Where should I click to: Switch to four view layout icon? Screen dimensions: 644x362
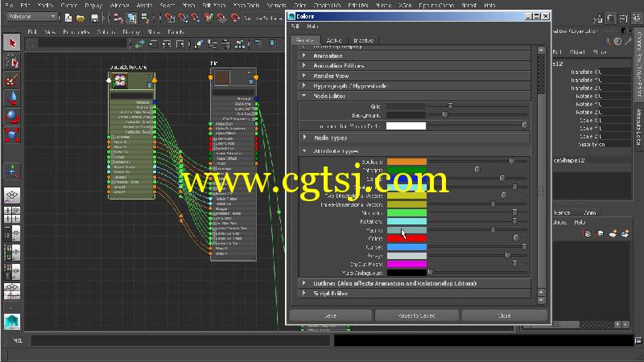pyautogui.click(x=12, y=215)
